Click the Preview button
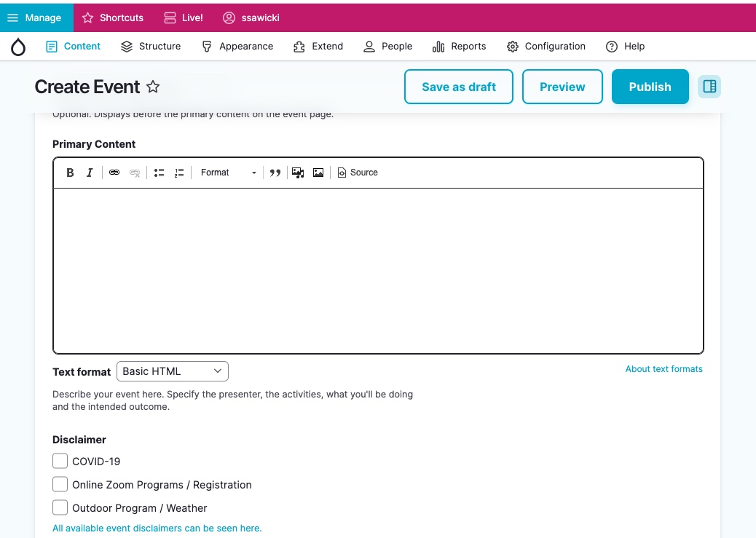756x538 pixels. 562,87
